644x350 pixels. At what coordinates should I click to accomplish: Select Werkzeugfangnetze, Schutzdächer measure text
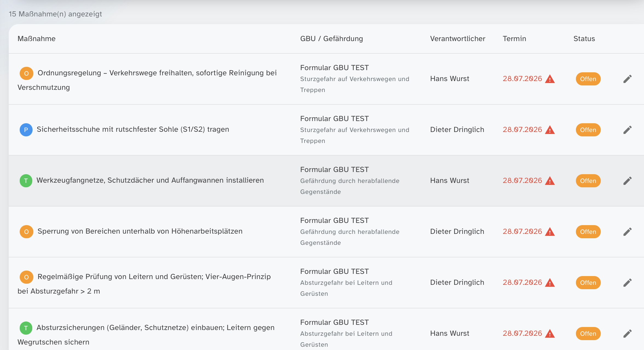click(150, 180)
